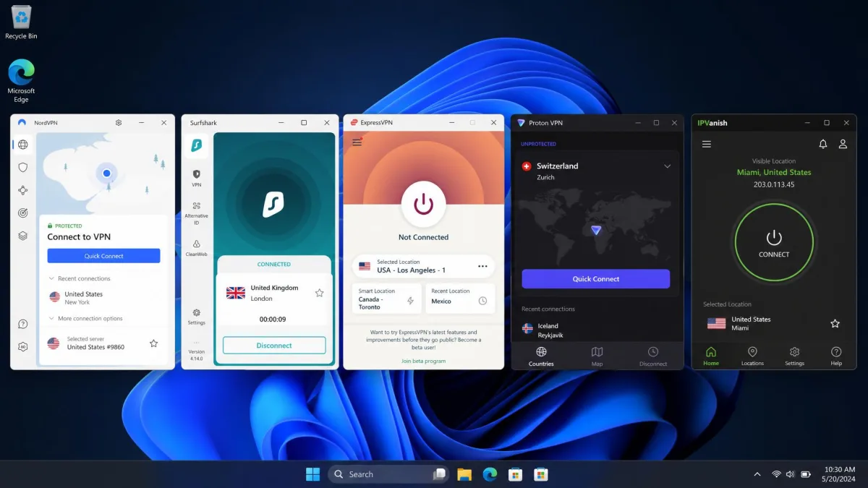This screenshot has height=488, width=868.
Task: Open the Meshnet nodes icon in NordVPN sidebar
Action: click(x=23, y=190)
